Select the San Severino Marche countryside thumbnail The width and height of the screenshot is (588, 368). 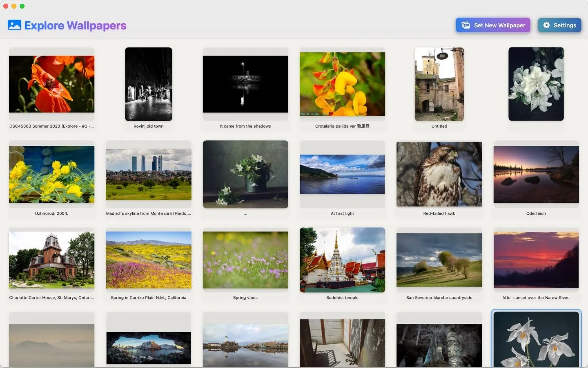tap(439, 260)
